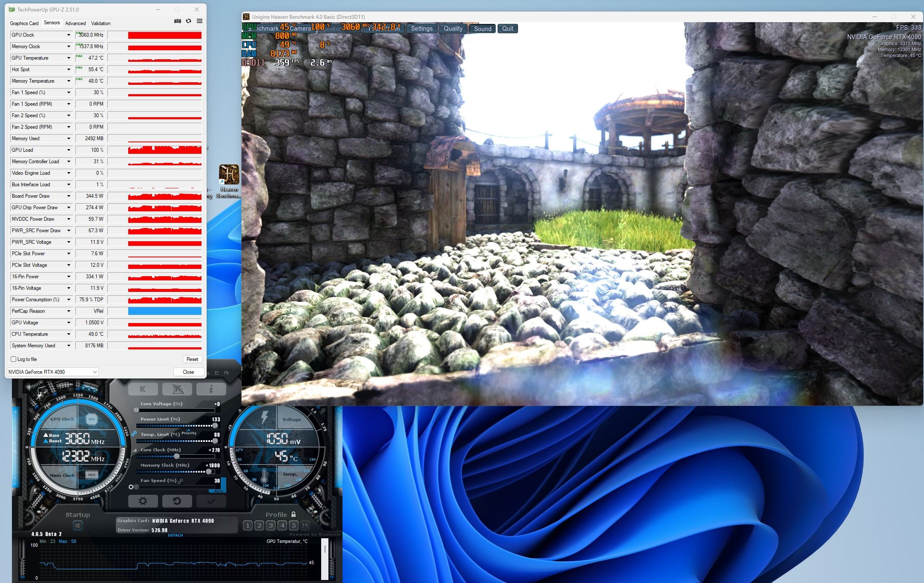Click the Memory Clock (MHz) slider handle
The width and height of the screenshot is (924, 583).
tap(209, 472)
